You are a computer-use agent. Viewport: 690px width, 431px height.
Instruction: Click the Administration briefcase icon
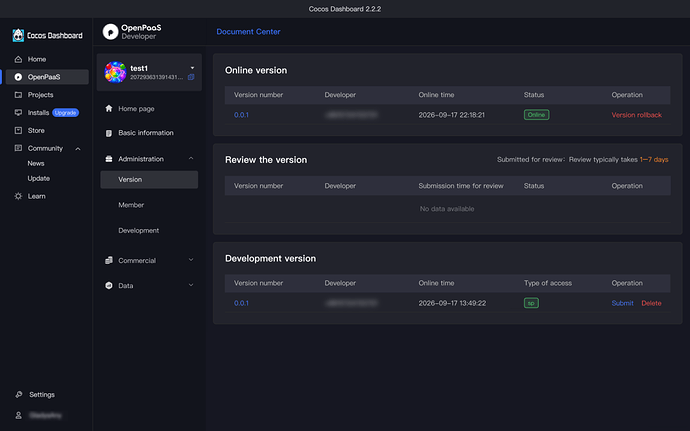tap(109, 159)
